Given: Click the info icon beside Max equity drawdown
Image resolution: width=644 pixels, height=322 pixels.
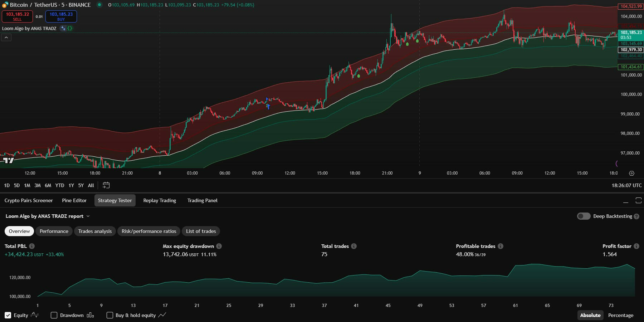Looking at the screenshot, I should coord(219,246).
